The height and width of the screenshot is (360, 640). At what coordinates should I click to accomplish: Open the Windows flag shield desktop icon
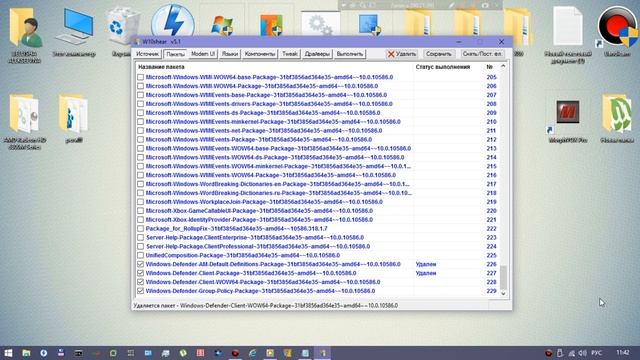coord(222,25)
